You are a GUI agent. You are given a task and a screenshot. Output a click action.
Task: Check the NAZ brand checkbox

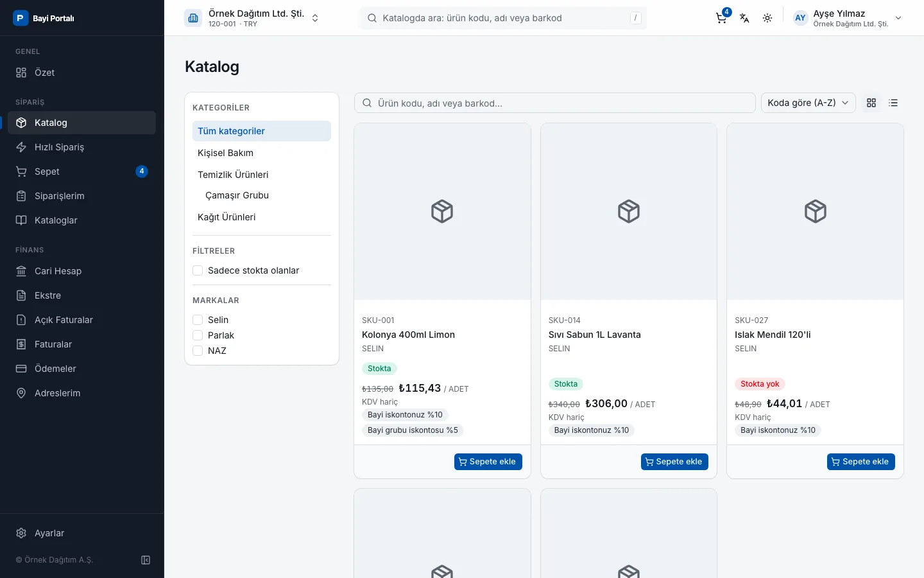tap(198, 351)
